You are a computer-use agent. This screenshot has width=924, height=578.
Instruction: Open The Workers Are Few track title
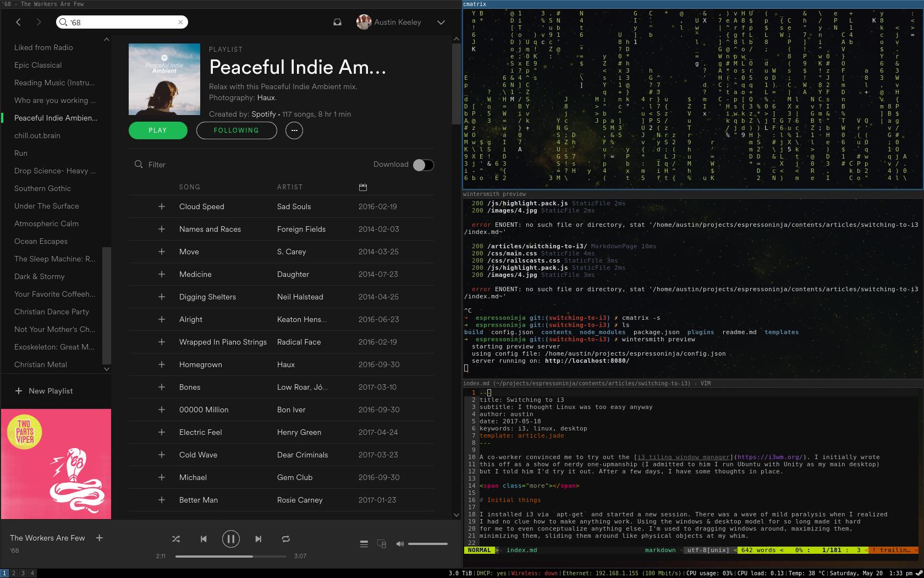47,538
